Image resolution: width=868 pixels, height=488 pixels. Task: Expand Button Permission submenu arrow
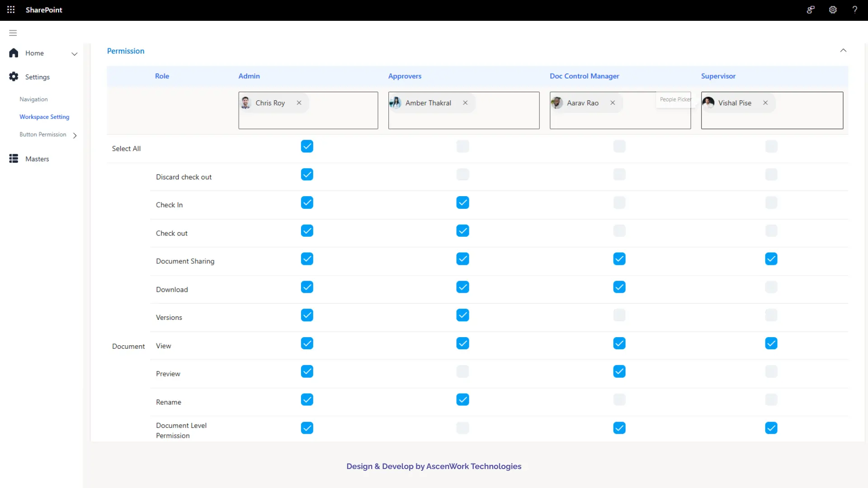tap(75, 135)
